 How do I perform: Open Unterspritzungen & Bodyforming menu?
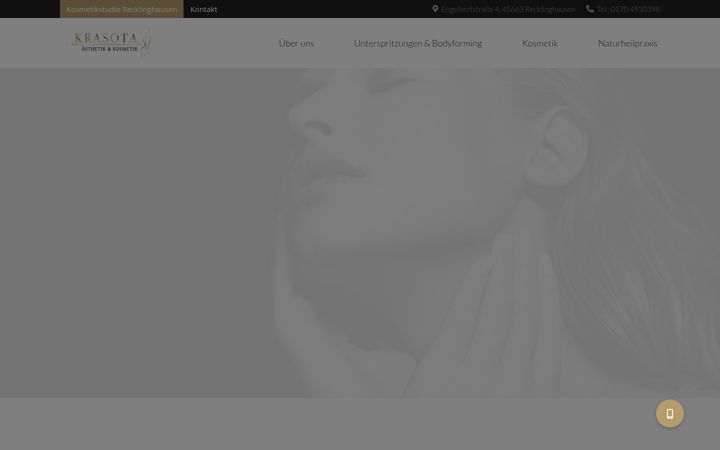(418, 43)
